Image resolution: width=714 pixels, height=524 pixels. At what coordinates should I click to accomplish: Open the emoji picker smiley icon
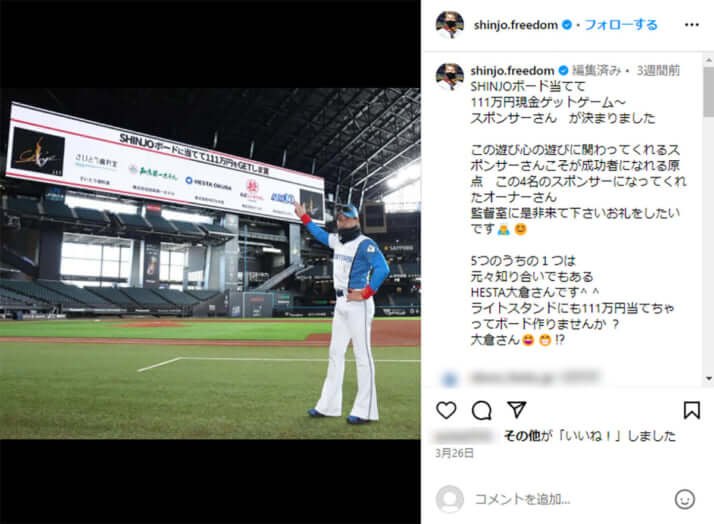pos(684,499)
